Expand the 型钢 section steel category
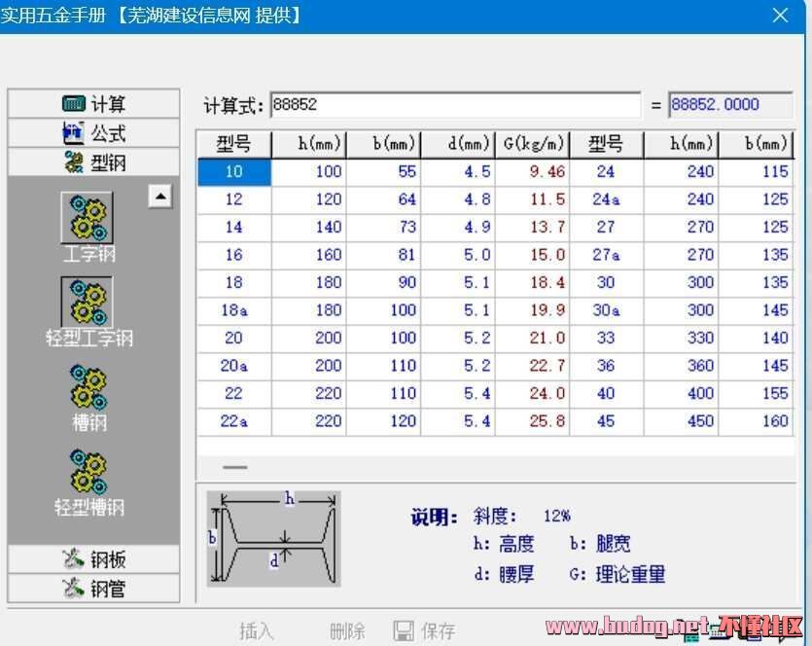 [x=93, y=161]
